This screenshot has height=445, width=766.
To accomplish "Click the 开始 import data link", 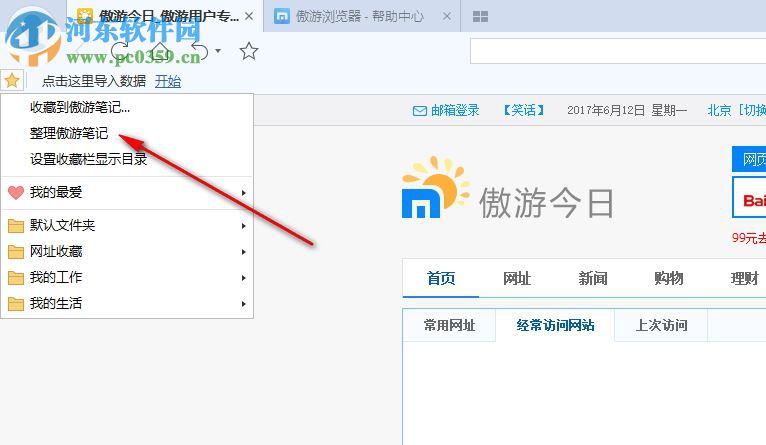I will (x=168, y=81).
